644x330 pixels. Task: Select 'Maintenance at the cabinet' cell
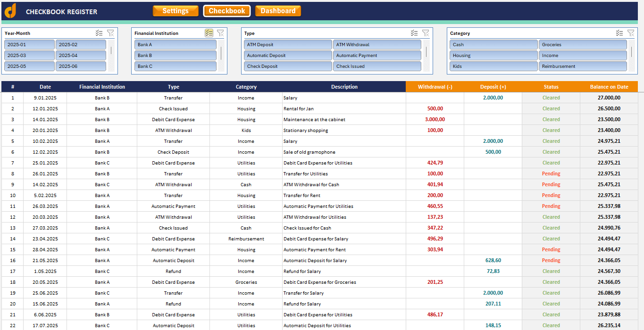coord(344,120)
